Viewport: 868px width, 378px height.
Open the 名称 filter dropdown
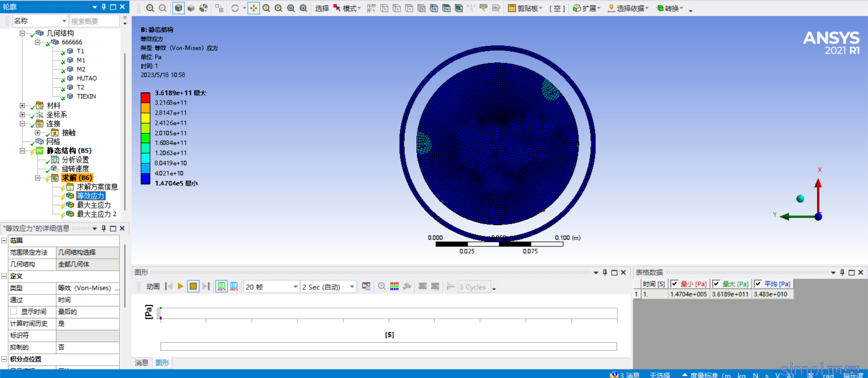tap(64, 21)
